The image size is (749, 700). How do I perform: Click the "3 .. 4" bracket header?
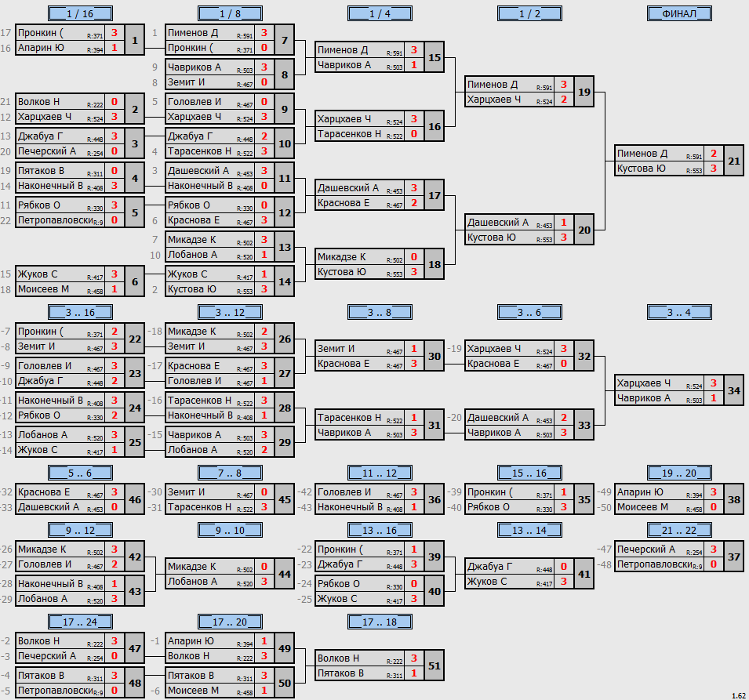point(679,312)
